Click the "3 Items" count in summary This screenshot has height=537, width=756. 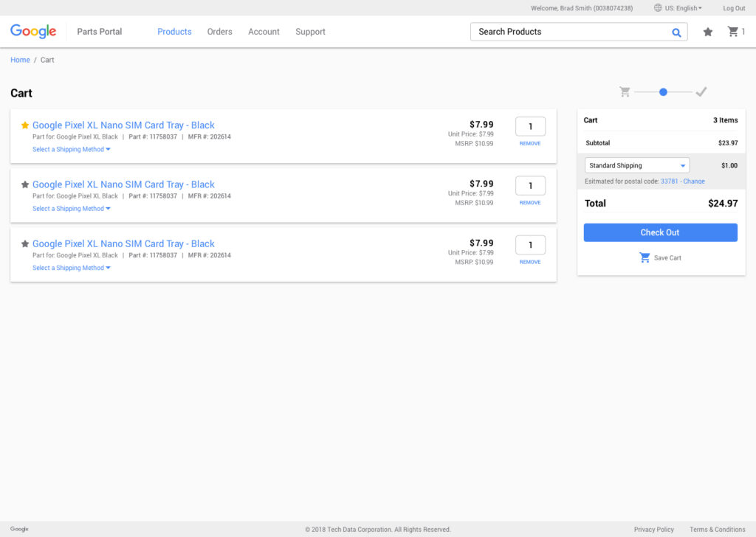point(725,120)
